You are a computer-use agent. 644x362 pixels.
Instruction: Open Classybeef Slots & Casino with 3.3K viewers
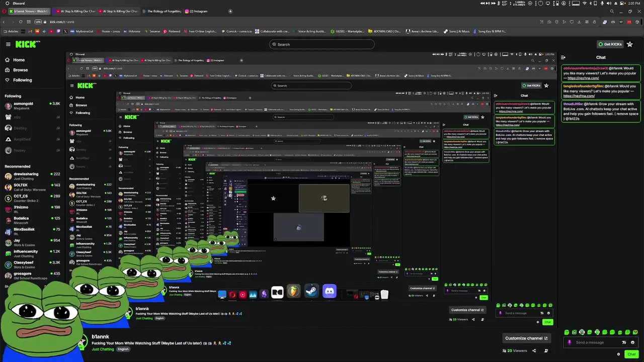33,264
